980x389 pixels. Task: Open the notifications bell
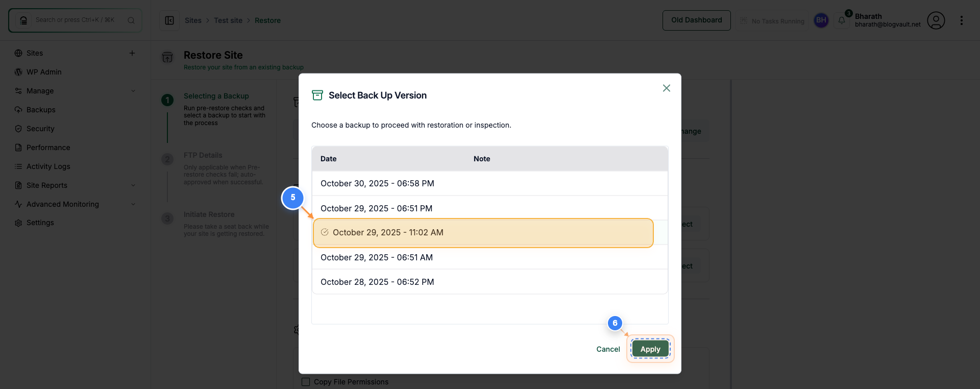coord(842,20)
